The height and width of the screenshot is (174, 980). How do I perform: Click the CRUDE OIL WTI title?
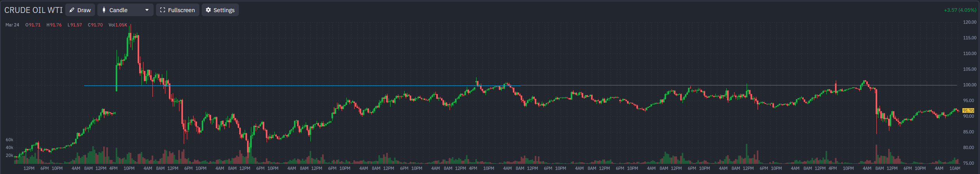pos(34,10)
